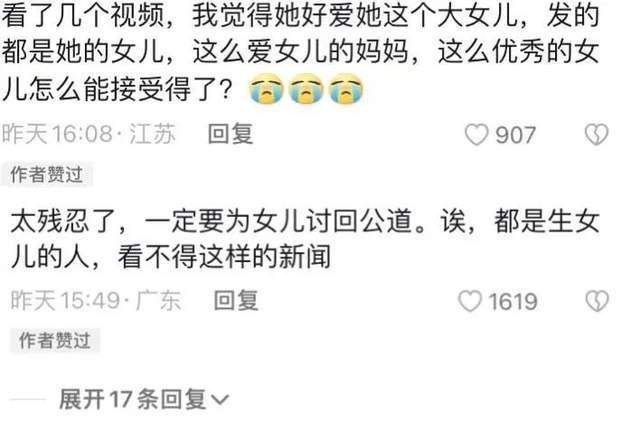
Task: Select the comment starting with 看了几个视频
Action: (x=301, y=52)
